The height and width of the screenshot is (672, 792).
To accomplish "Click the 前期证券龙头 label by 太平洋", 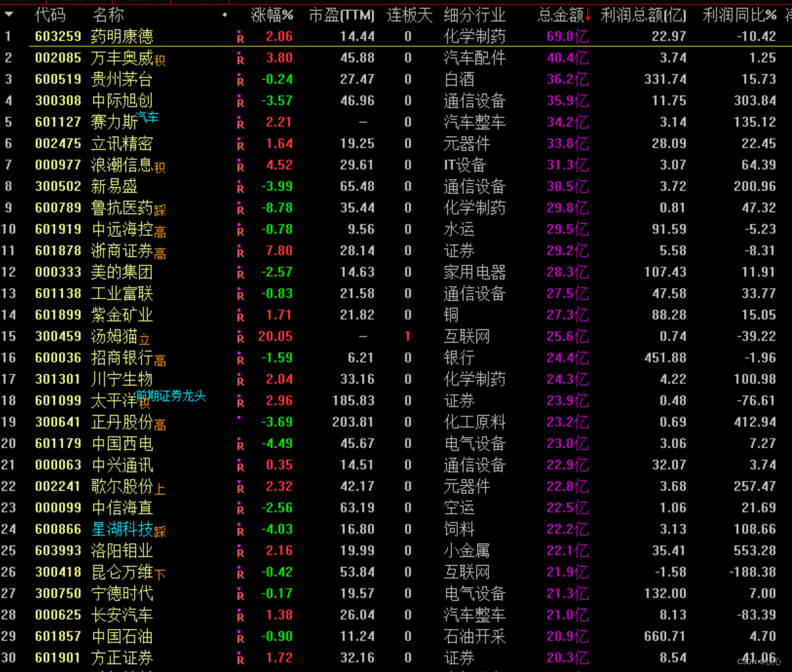I will 170,395.
